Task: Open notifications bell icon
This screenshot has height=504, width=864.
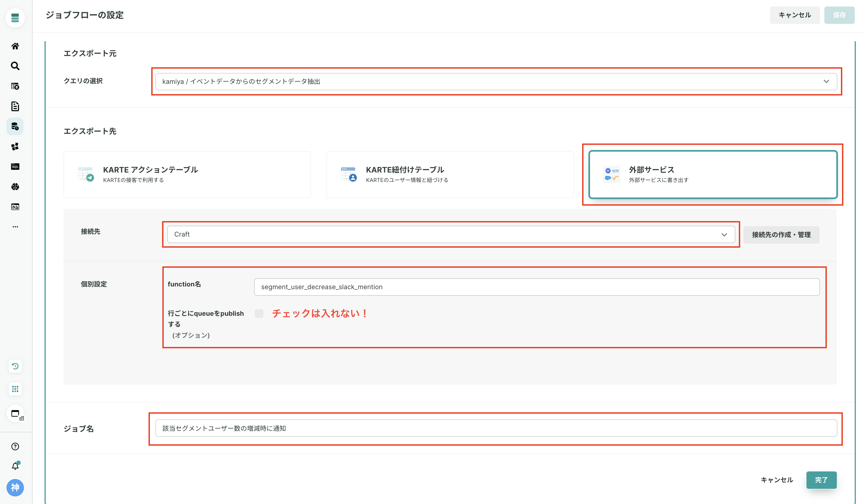Action: pos(15,466)
